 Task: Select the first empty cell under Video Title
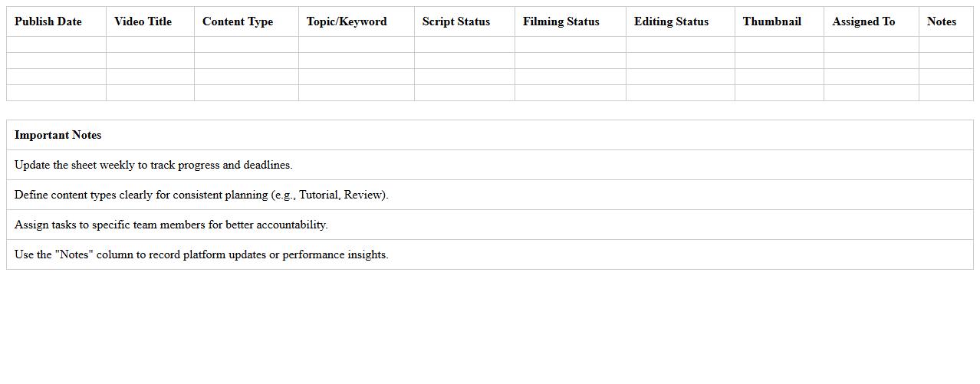coord(150,44)
